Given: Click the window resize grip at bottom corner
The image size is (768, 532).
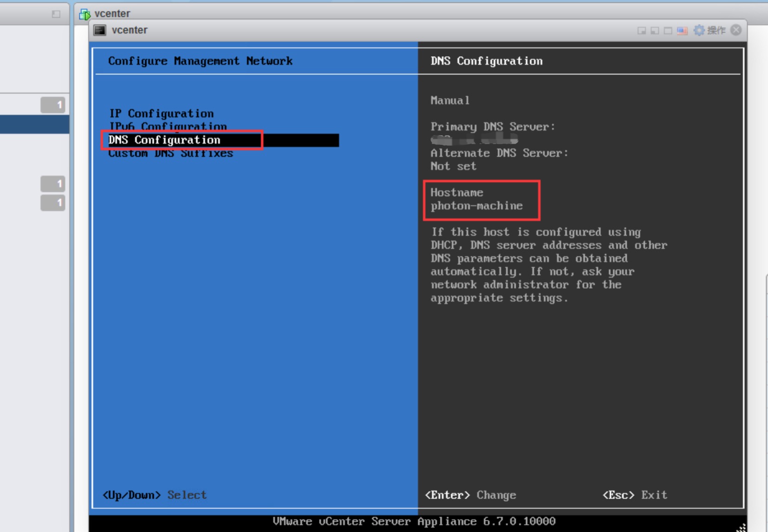Looking at the screenshot, I should [x=741, y=527].
